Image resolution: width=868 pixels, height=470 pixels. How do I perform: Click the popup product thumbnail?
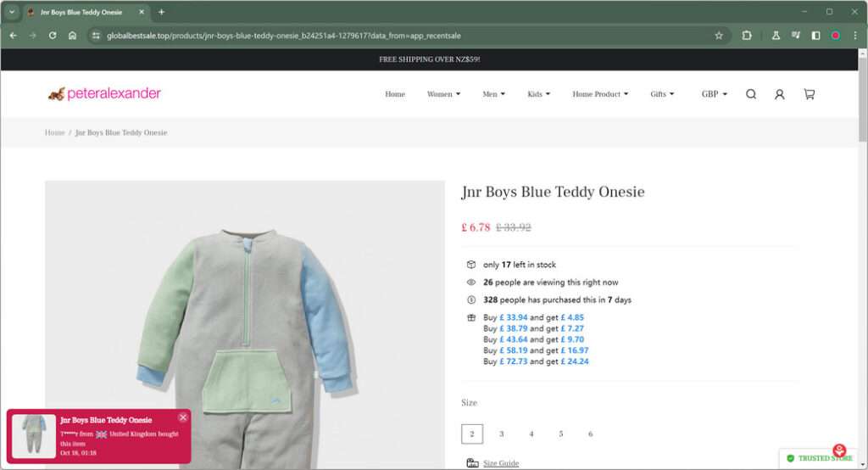34,436
